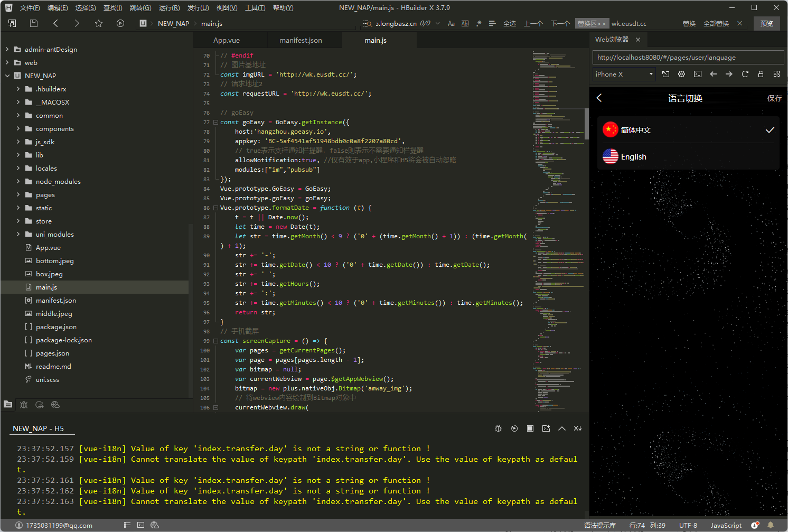Click the replace text field wk.eusdt.cc
The image size is (788, 532).
644,23
